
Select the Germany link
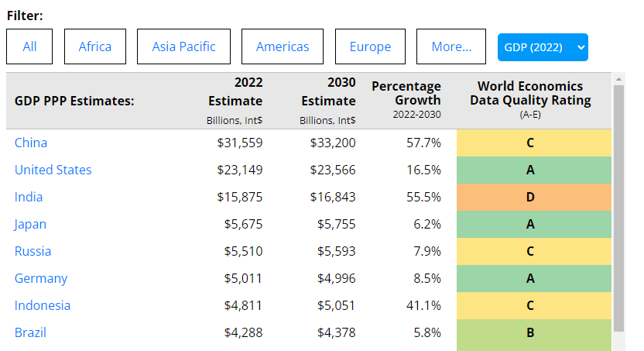click(x=41, y=278)
